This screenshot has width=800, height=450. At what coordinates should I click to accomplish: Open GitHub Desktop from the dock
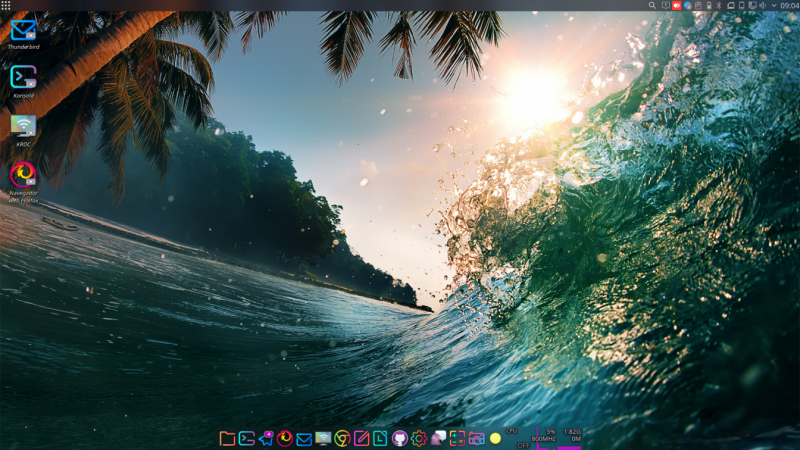click(400, 438)
